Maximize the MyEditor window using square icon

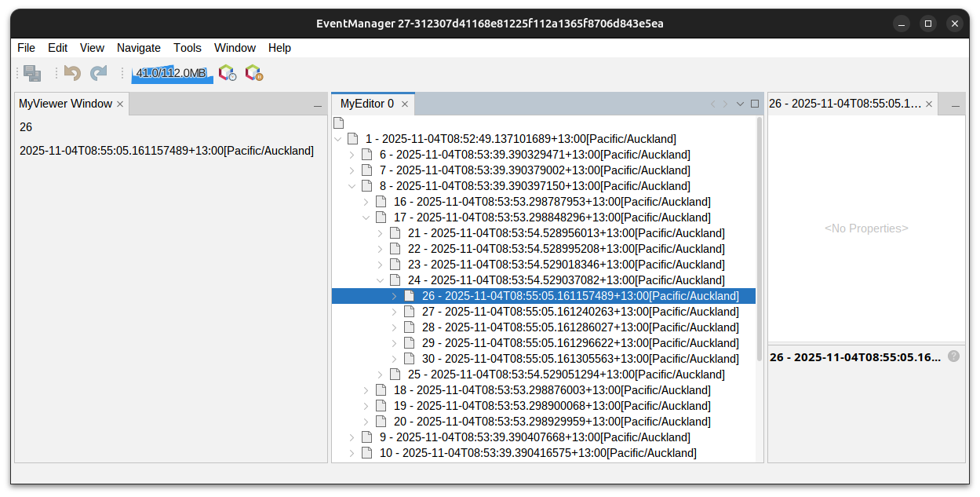pyautogui.click(x=755, y=104)
